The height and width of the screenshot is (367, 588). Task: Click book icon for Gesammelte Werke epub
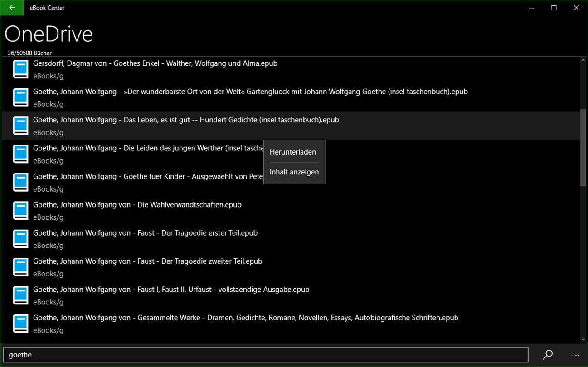[20, 324]
